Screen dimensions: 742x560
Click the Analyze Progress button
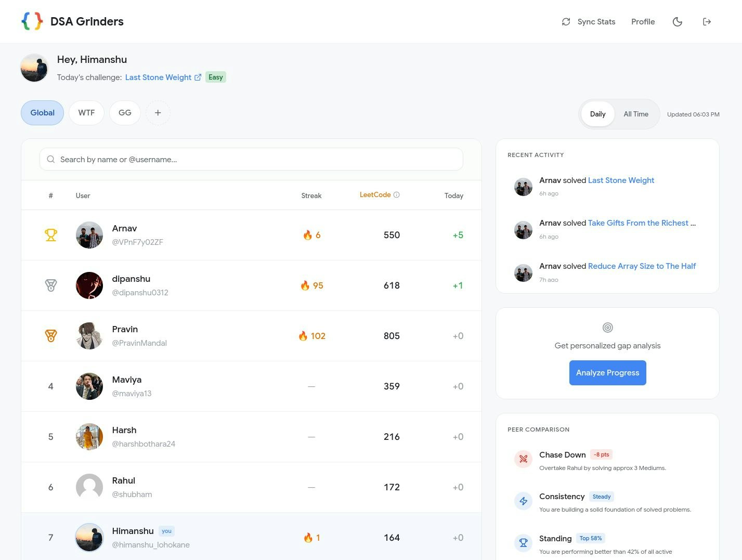pyautogui.click(x=607, y=372)
